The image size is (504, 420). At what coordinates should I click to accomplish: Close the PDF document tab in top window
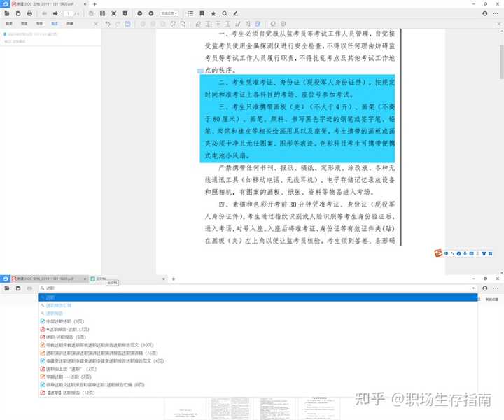[85, 4]
